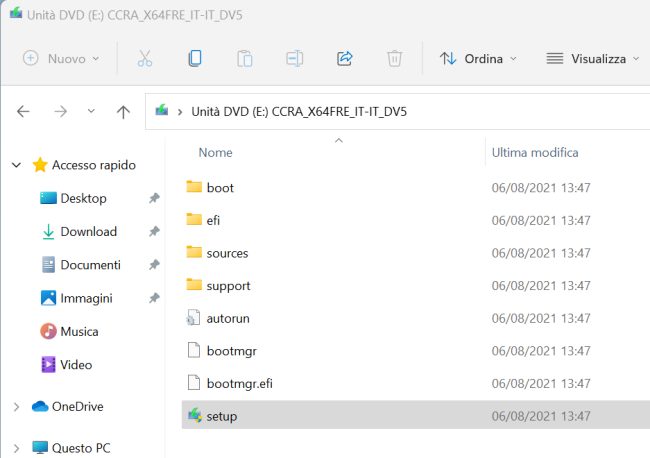Expand the OneDrive tree node

click(x=16, y=407)
